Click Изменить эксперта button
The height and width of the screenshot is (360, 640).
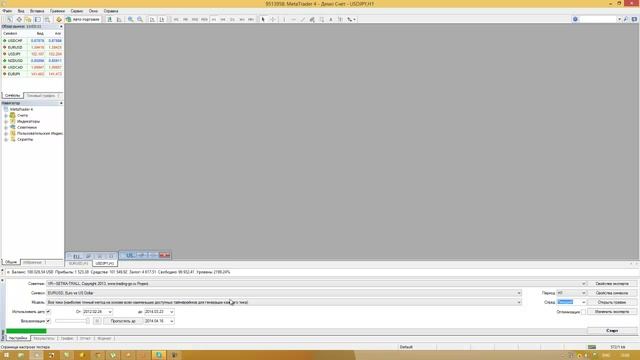click(612, 312)
